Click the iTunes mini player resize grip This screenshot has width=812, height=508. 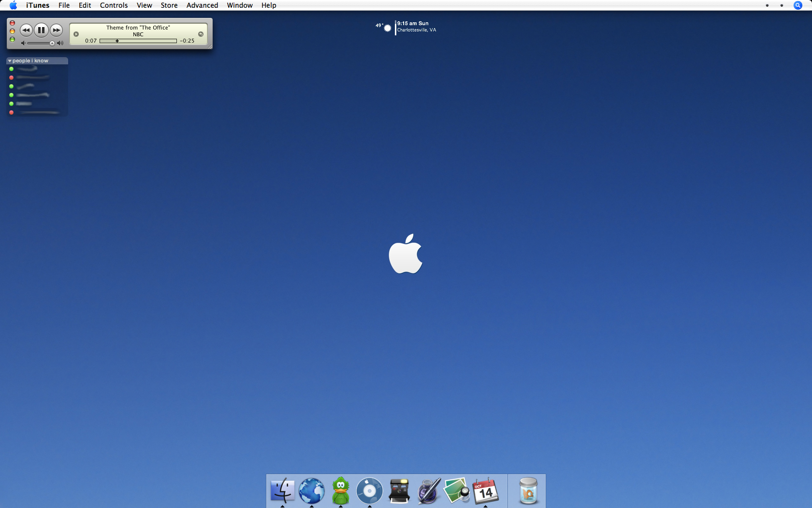(x=210, y=46)
